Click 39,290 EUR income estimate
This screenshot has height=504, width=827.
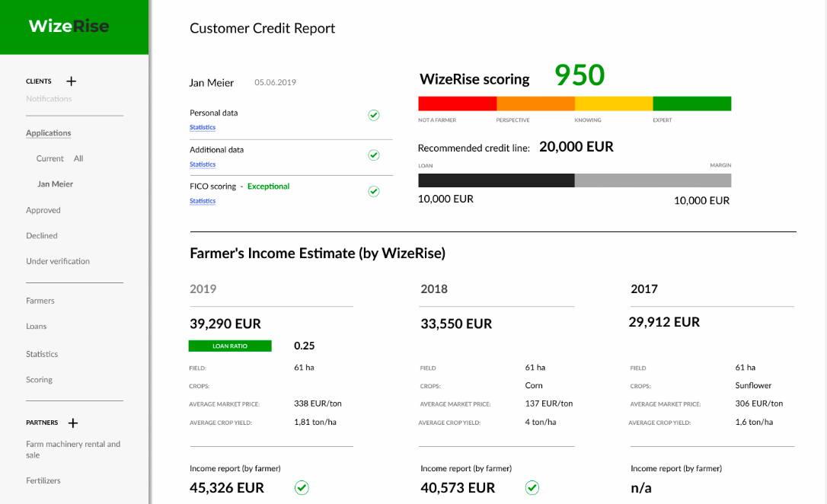point(225,324)
